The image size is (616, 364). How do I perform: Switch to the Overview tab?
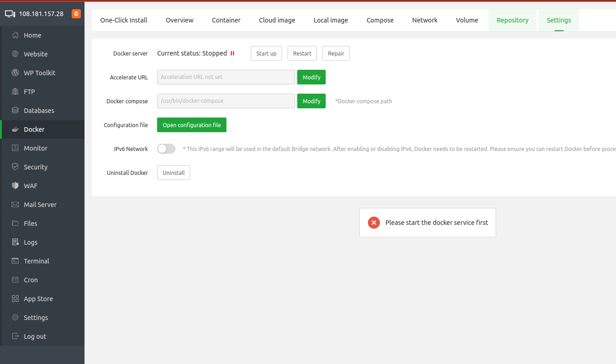[180, 20]
